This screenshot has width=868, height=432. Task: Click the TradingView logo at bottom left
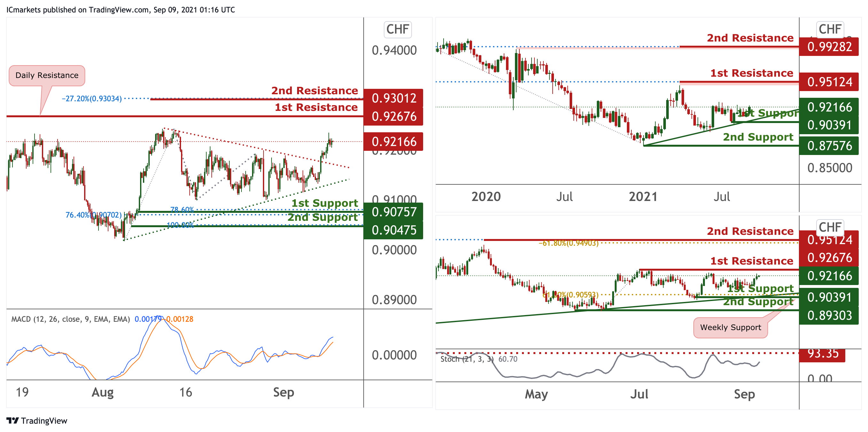pyautogui.click(x=37, y=421)
